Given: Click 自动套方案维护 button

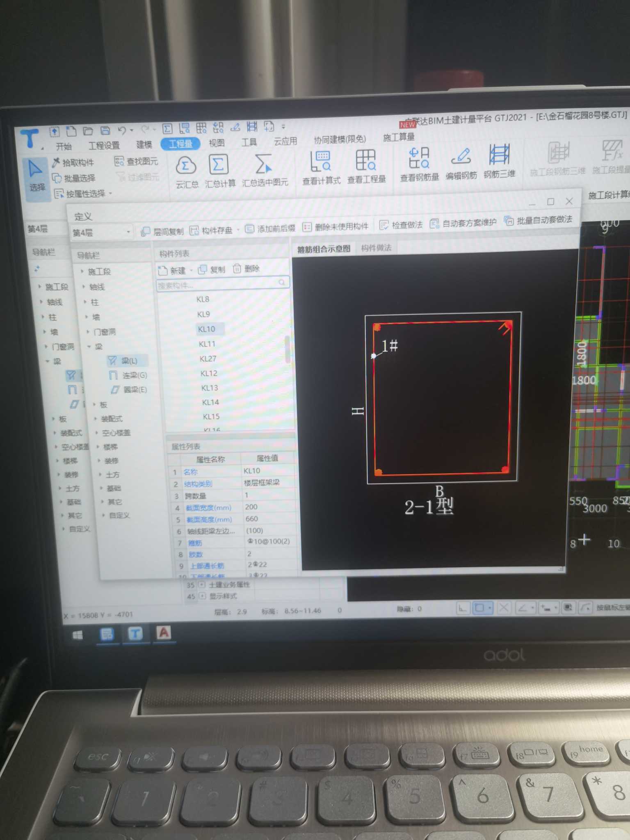Looking at the screenshot, I should 463,223.
